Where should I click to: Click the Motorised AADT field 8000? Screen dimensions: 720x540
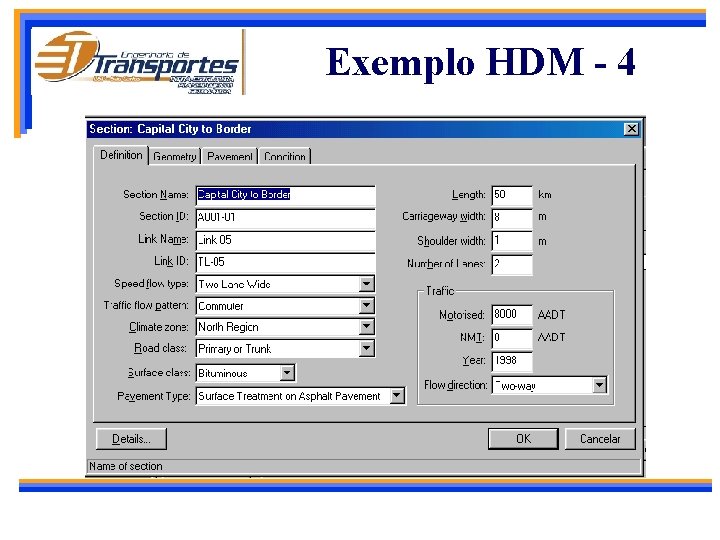(x=512, y=315)
